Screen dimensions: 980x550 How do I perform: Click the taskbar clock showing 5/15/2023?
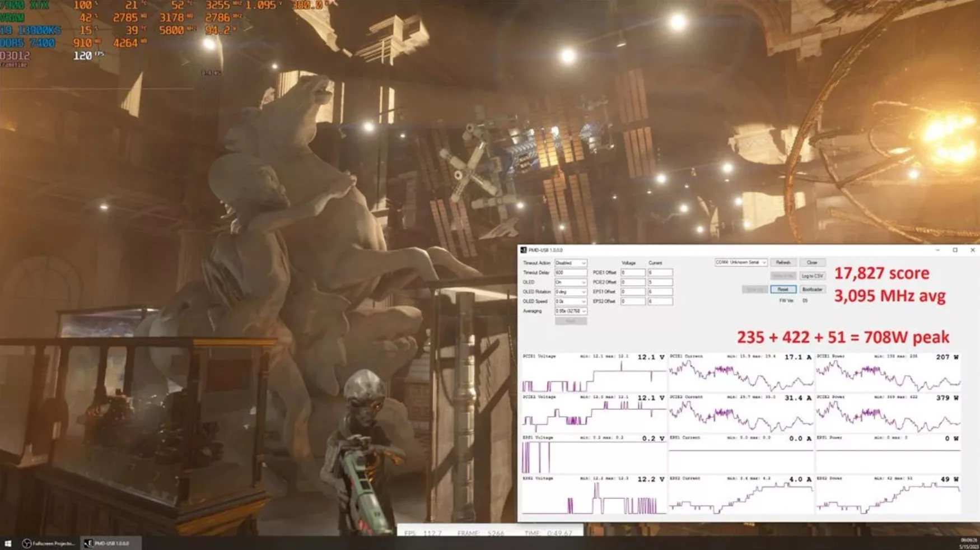pyautogui.click(x=964, y=543)
